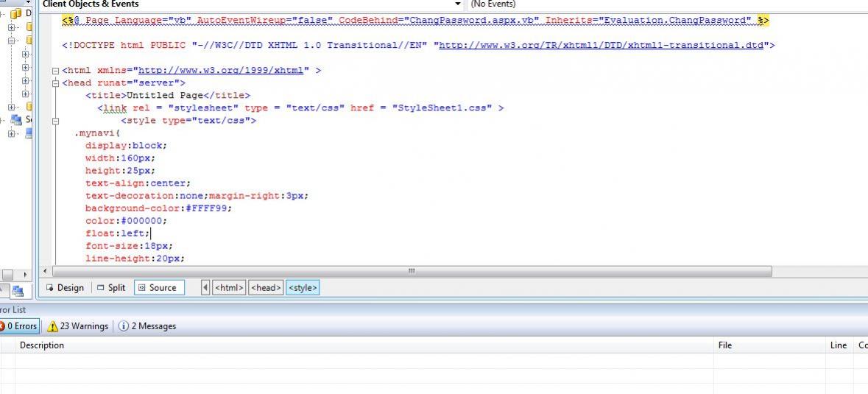Click the <style> tag navigator button
The image size is (868, 394).
coord(303,288)
